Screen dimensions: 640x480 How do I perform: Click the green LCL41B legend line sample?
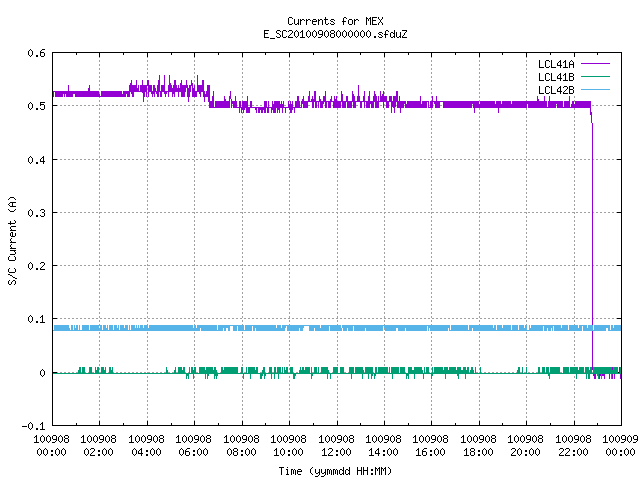point(595,77)
